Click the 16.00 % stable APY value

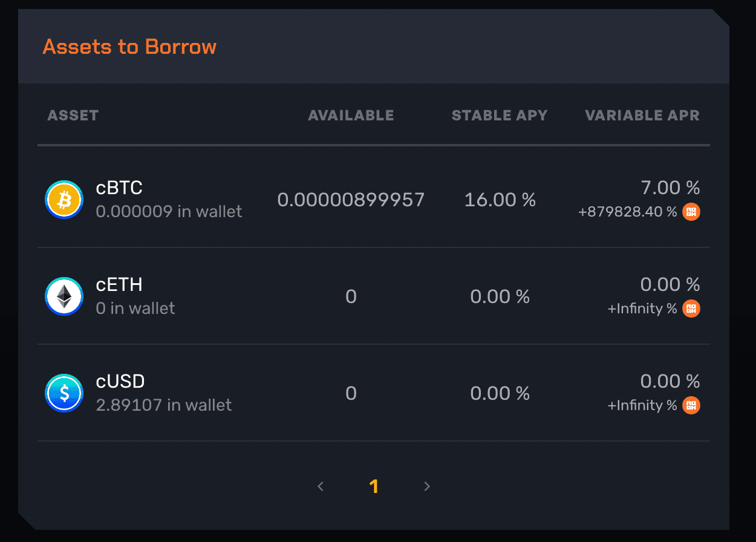point(500,199)
